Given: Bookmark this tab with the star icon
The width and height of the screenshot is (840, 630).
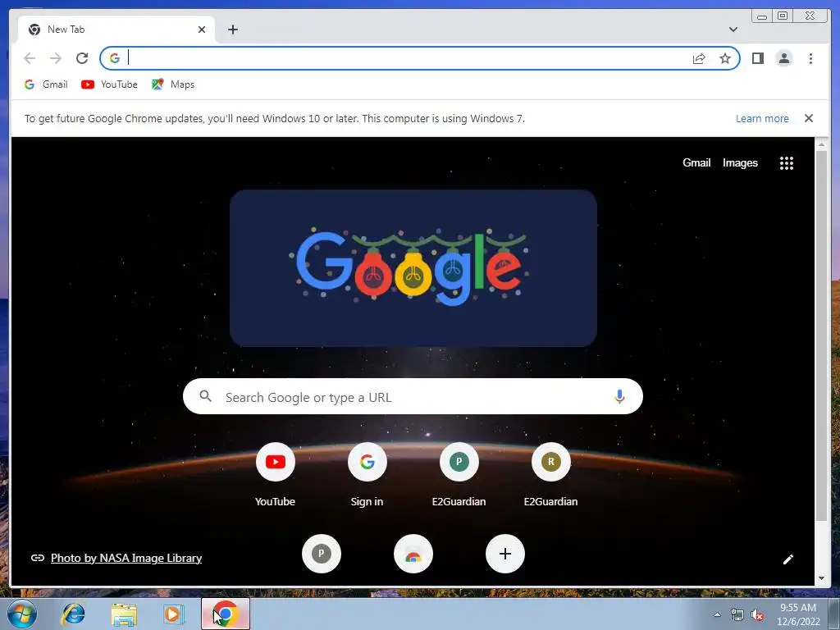Looking at the screenshot, I should 725,58.
